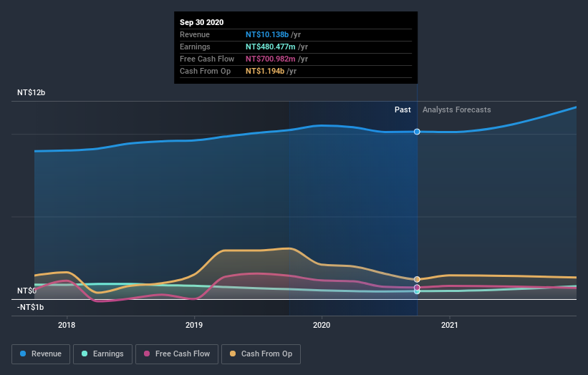
Task: Select the Cash From Op data point marker
Action: [417, 280]
